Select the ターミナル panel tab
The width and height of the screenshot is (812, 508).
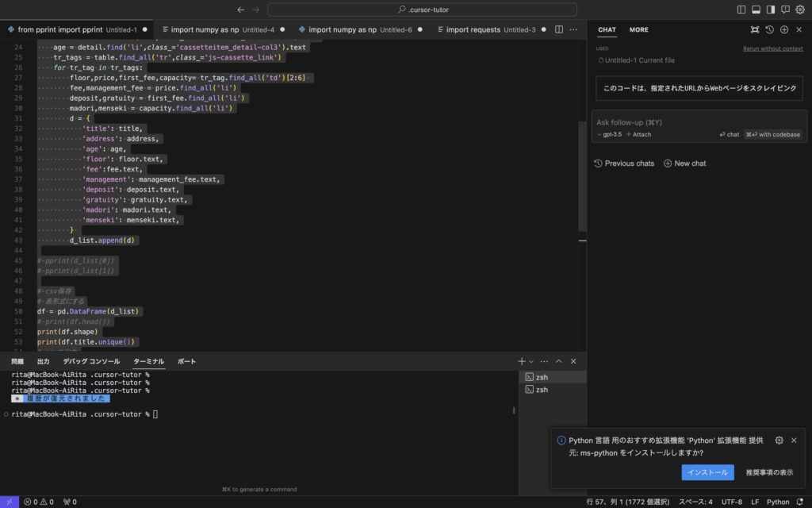pos(148,361)
